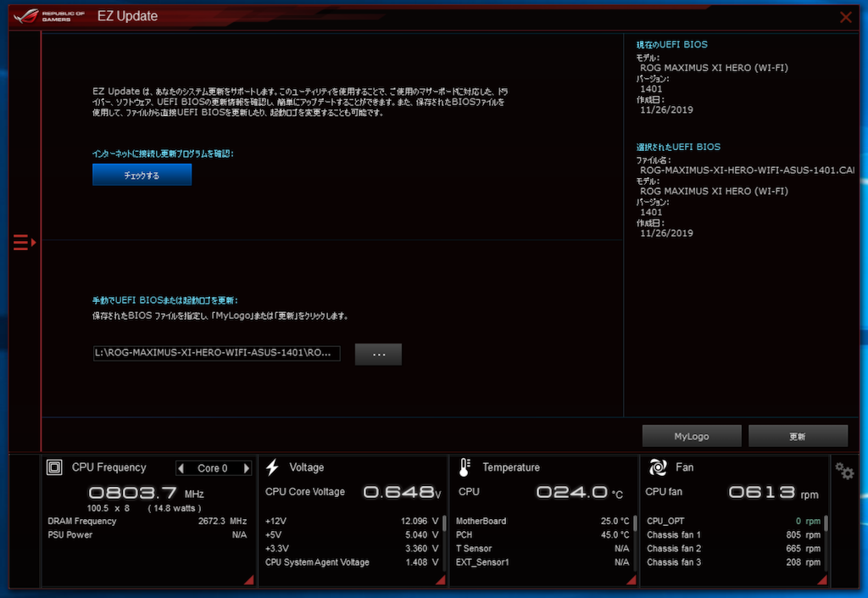Image resolution: width=868 pixels, height=598 pixels.
Task: Click the blue チェックする button
Action: click(142, 175)
